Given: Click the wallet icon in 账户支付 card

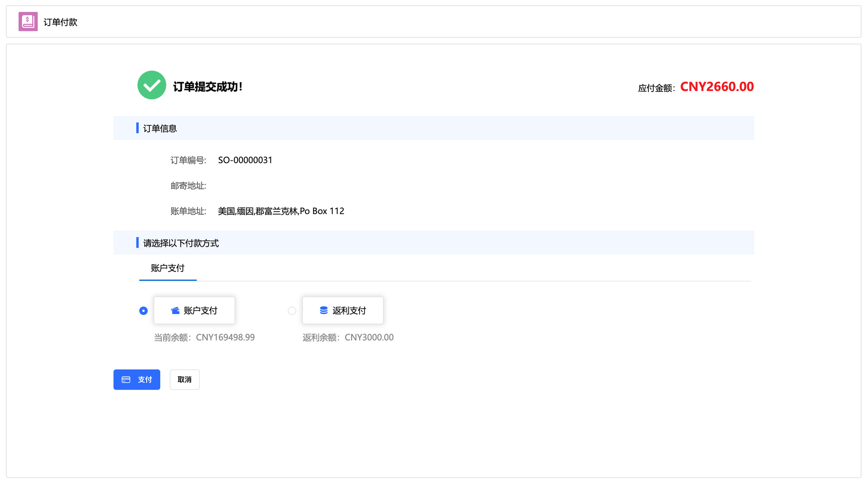Looking at the screenshot, I should 175,311.
